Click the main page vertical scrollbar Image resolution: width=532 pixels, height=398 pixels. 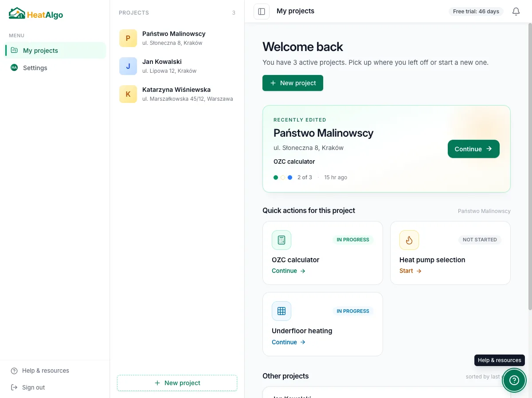(530, 166)
